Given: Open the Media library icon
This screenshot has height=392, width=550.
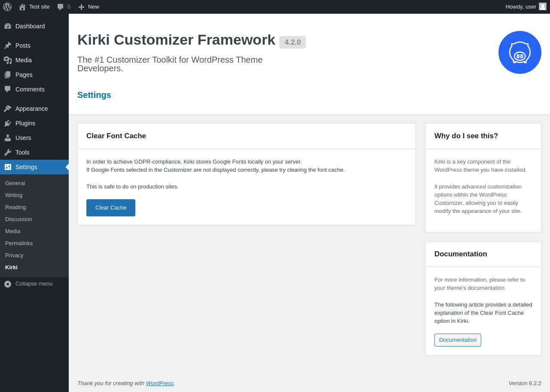Looking at the screenshot, I should coord(8,60).
